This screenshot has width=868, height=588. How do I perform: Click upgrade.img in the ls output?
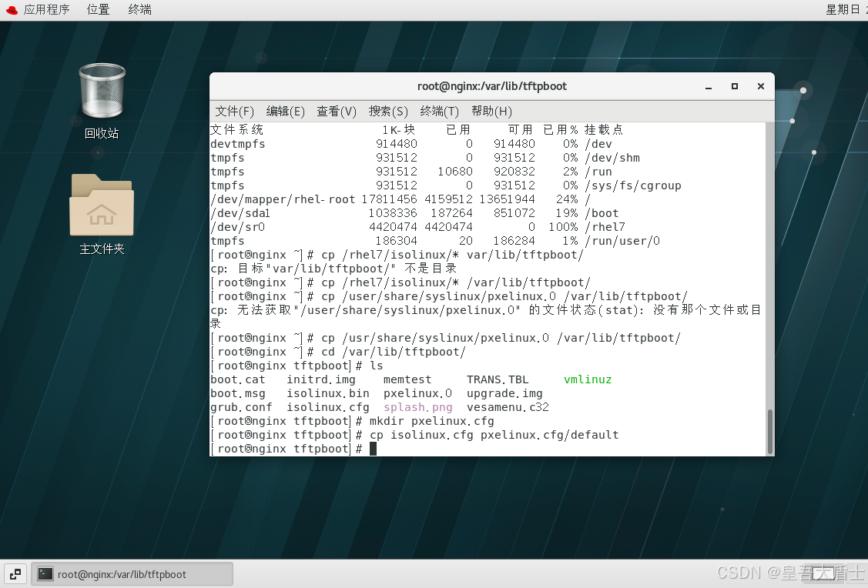point(504,393)
